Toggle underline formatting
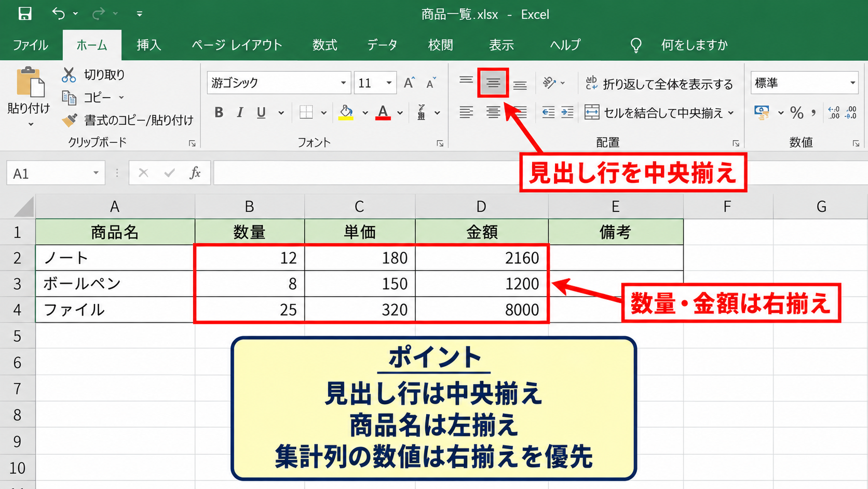 tap(261, 112)
